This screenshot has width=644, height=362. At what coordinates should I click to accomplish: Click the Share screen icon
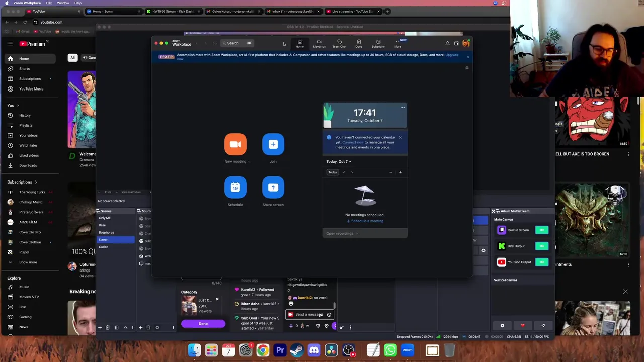[x=273, y=187]
